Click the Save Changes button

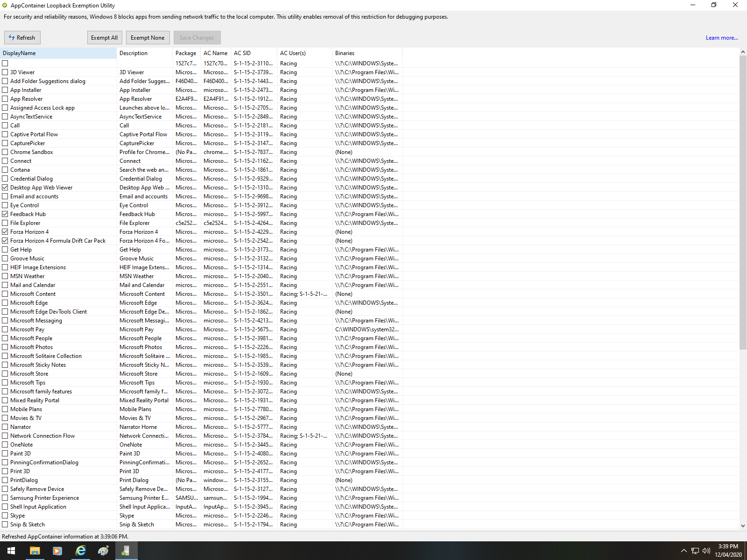[x=197, y=37]
